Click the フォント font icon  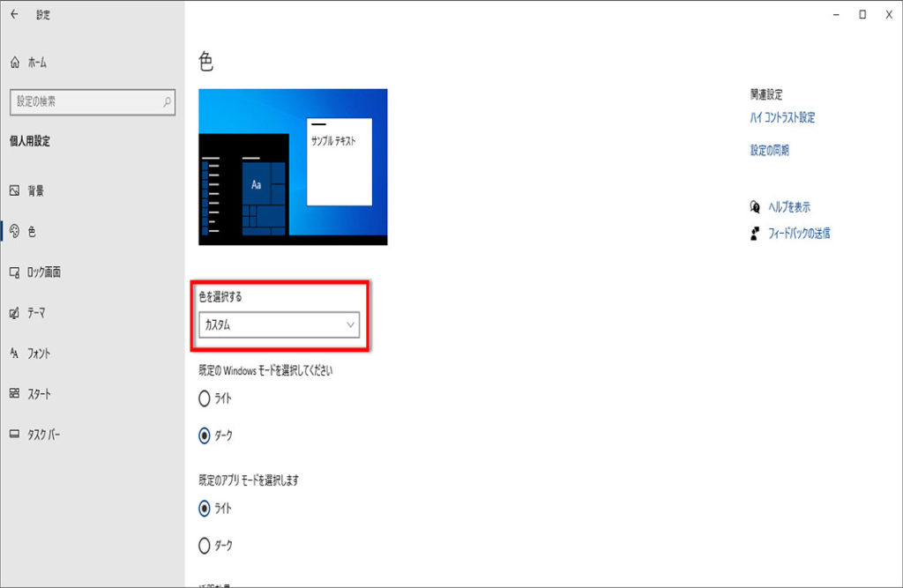(14, 354)
